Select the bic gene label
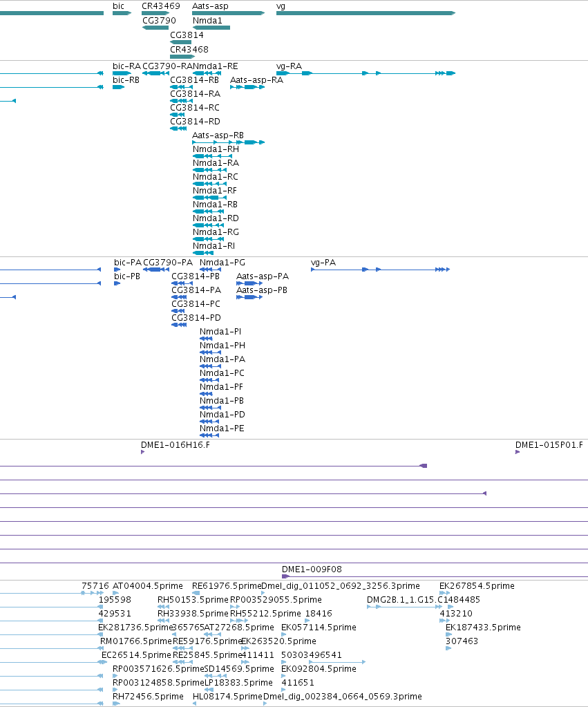Screen dimensions: 588x707 pyautogui.click(x=118, y=6)
